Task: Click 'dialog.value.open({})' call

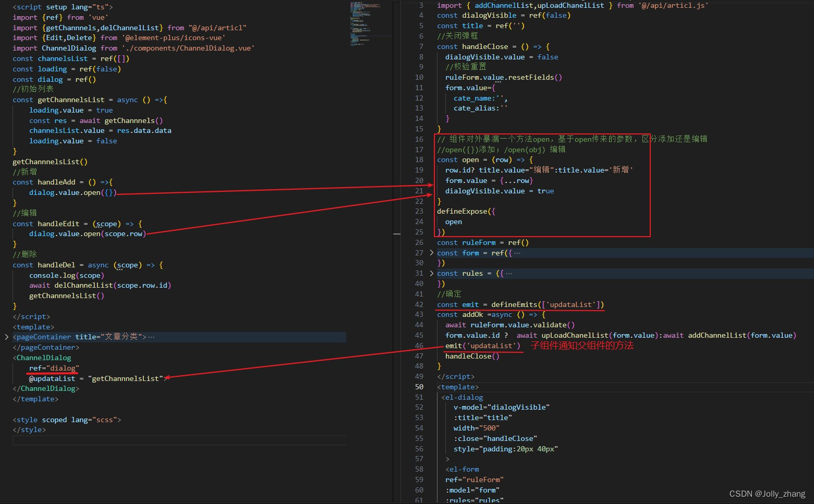Action: [73, 193]
